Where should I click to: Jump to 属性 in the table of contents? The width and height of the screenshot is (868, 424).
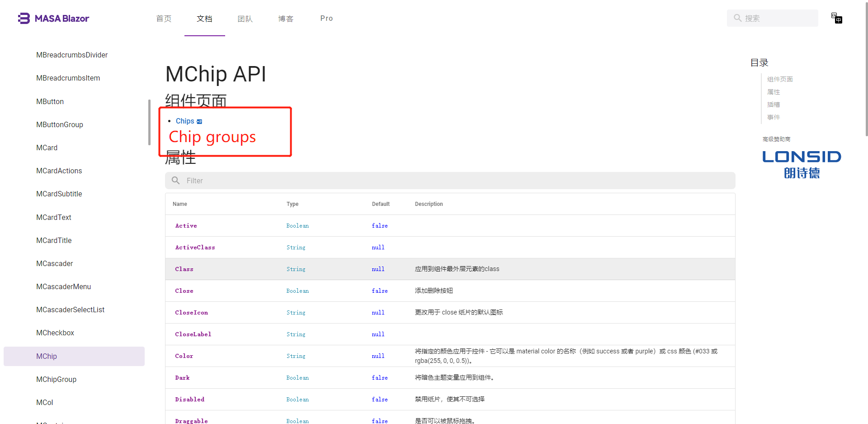pyautogui.click(x=773, y=92)
